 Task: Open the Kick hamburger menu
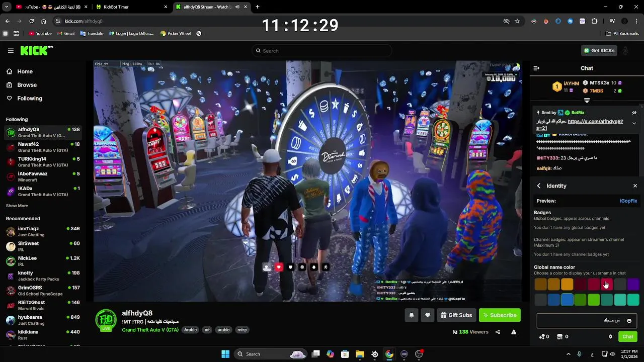[11, 51]
